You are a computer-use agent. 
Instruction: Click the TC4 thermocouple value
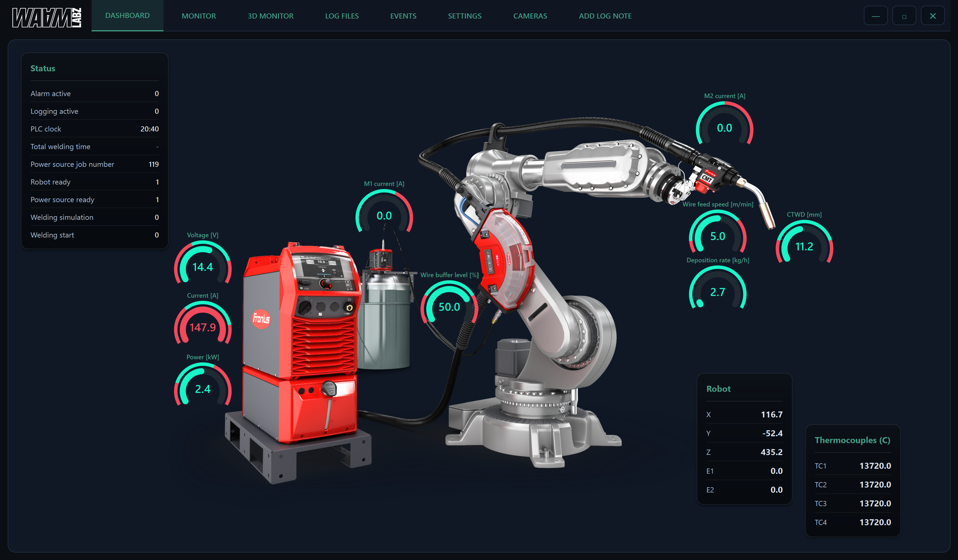coord(875,522)
